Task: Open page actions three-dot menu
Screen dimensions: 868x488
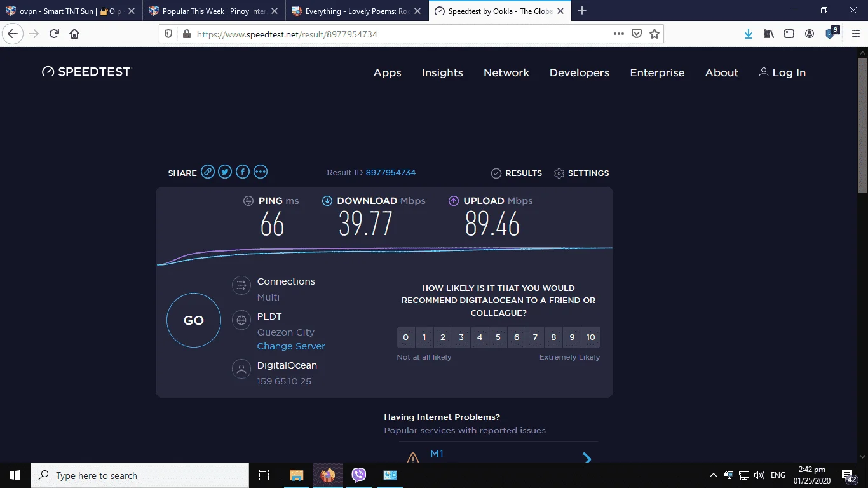Action: (619, 34)
